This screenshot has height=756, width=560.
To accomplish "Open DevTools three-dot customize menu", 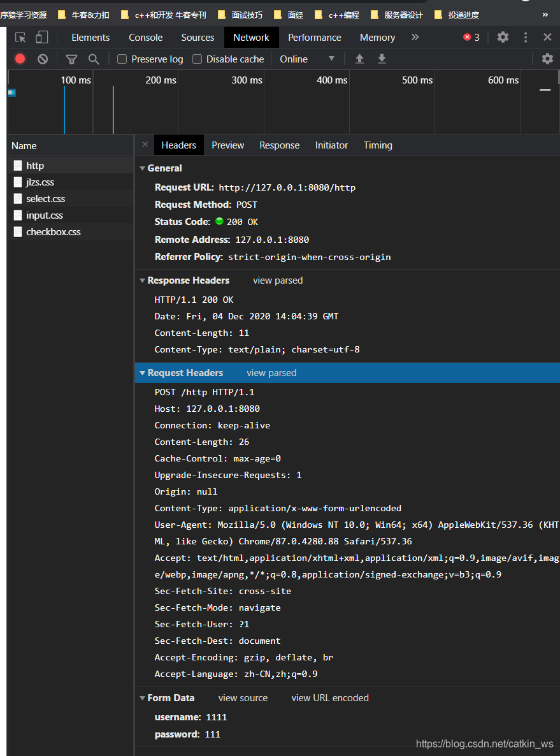I will coord(526,37).
